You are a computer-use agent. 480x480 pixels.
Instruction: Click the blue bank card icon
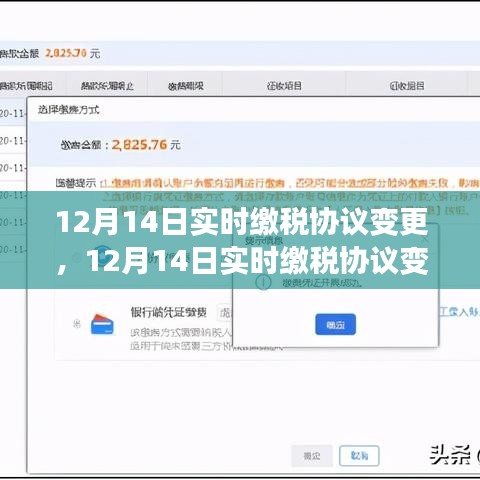tap(102, 324)
